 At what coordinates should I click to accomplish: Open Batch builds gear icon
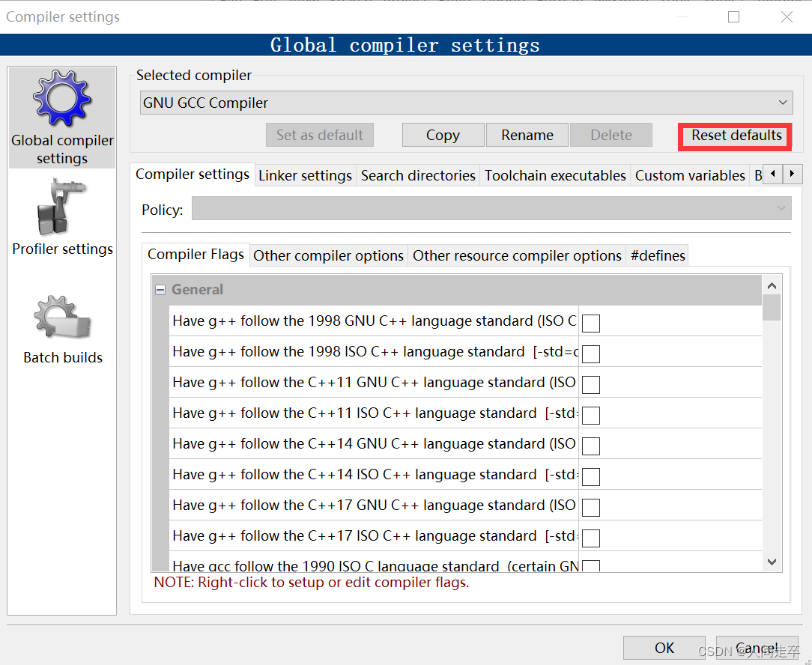tap(62, 317)
